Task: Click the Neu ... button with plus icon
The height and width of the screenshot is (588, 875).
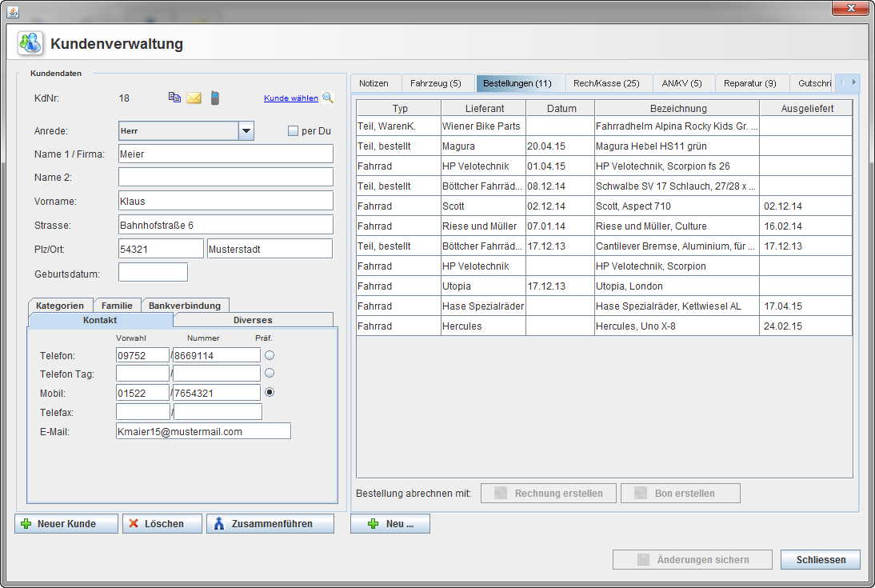Action: click(x=390, y=524)
